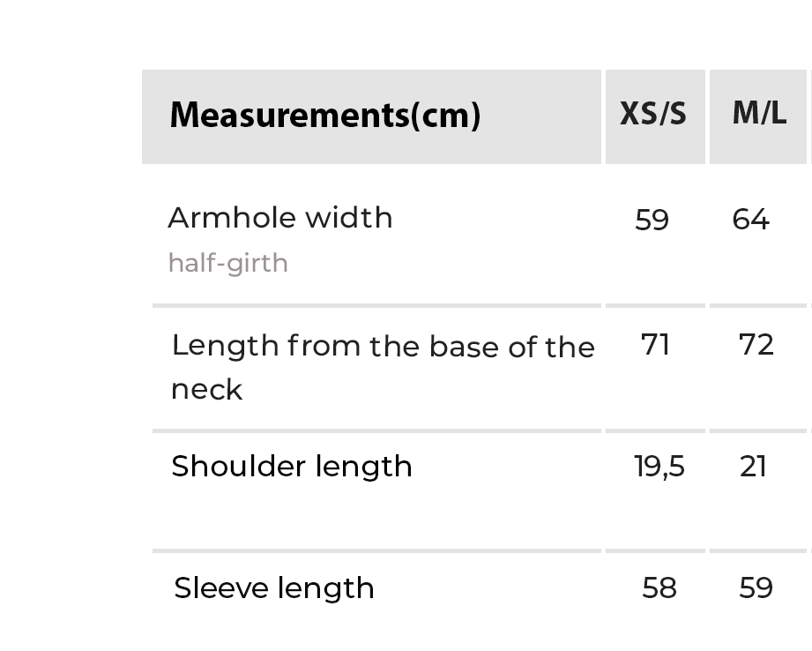
Task: Select Armhole width value 59 for XS/S
Action: click(x=652, y=220)
